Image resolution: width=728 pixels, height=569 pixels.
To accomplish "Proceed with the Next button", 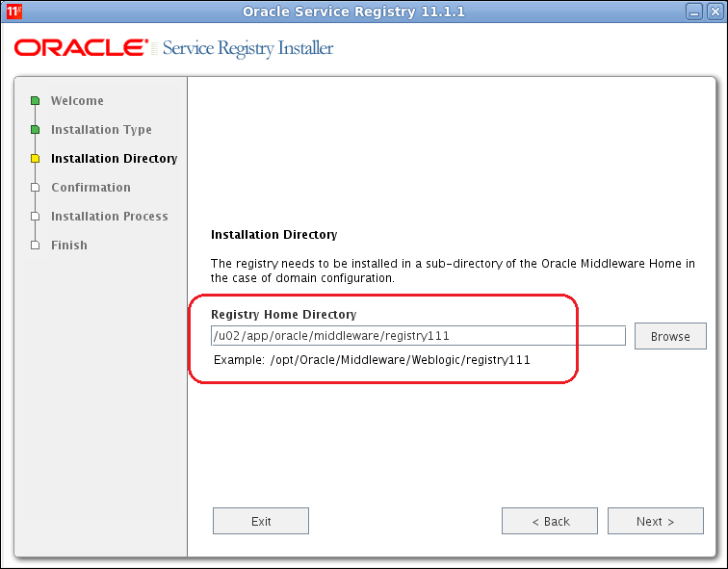I will click(656, 521).
